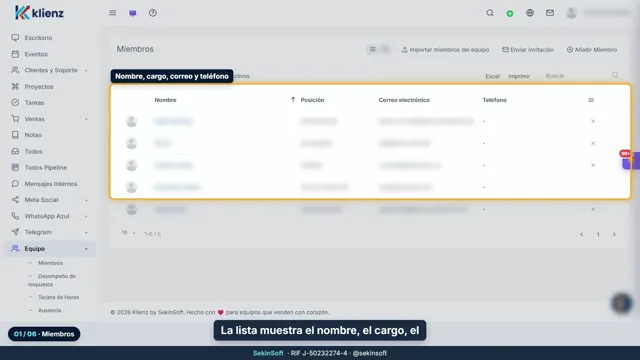Open the help question mark icon
Screen dimensions: 640x360
coord(153,13)
